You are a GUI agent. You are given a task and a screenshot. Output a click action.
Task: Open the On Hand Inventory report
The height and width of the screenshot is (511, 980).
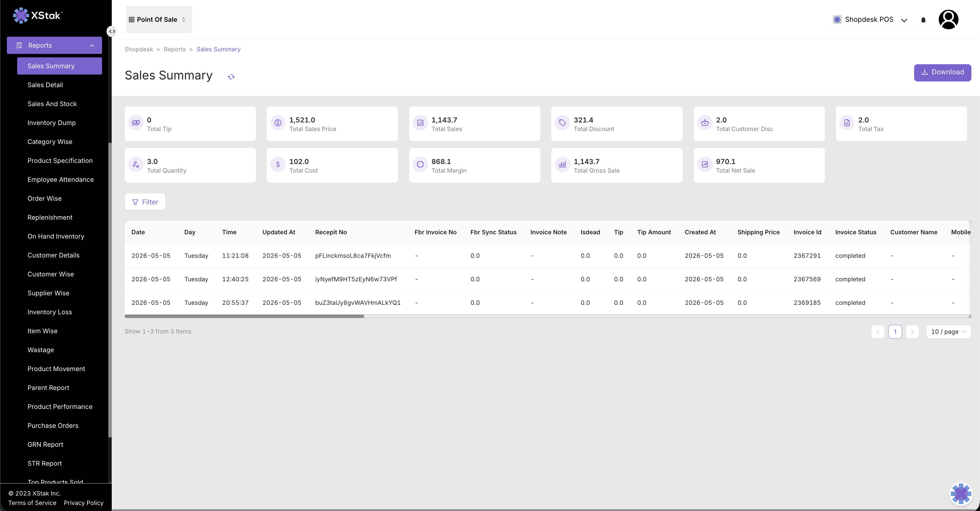point(56,236)
